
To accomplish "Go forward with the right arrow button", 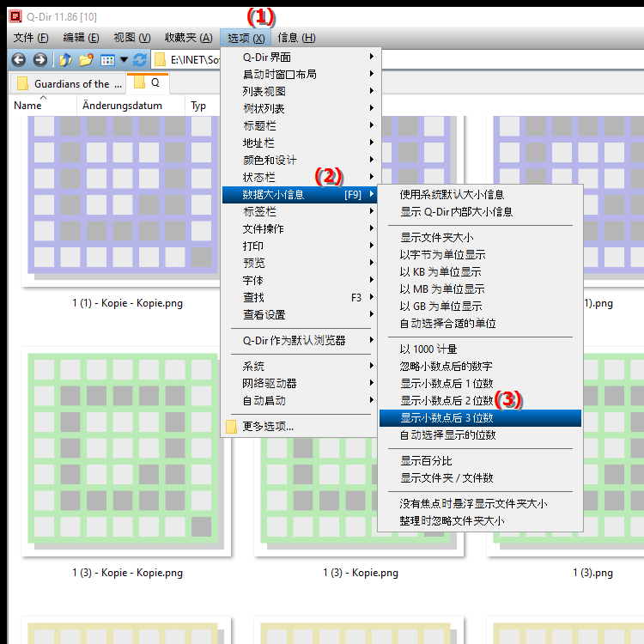I will [39, 60].
